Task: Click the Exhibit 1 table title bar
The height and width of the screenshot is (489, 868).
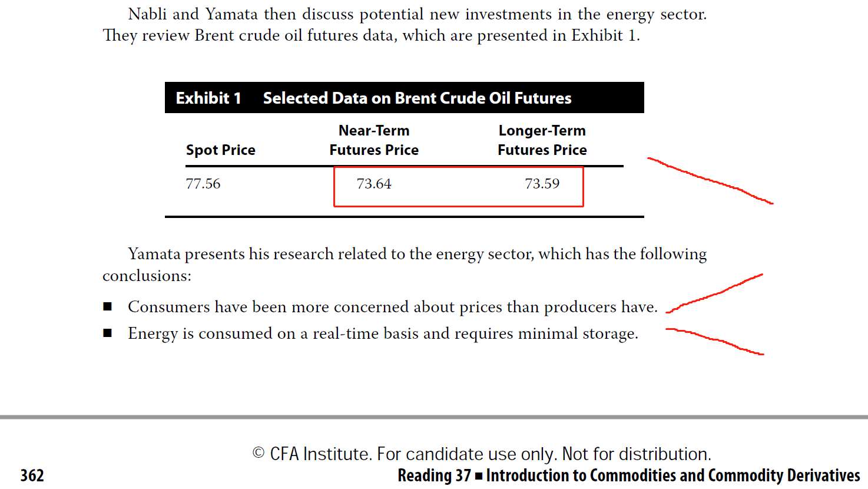Action: (404, 98)
